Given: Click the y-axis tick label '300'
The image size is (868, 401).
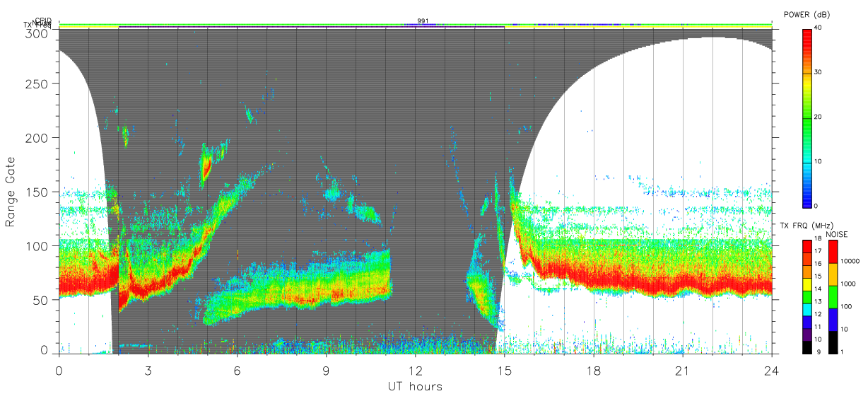Looking at the screenshot, I should pyautogui.click(x=37, y=34).
